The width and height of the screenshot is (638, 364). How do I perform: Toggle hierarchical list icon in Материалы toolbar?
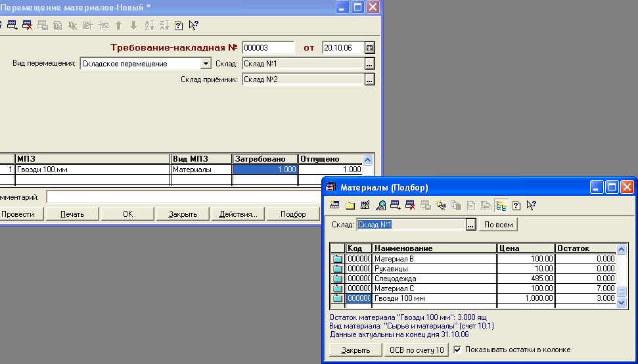501,206
